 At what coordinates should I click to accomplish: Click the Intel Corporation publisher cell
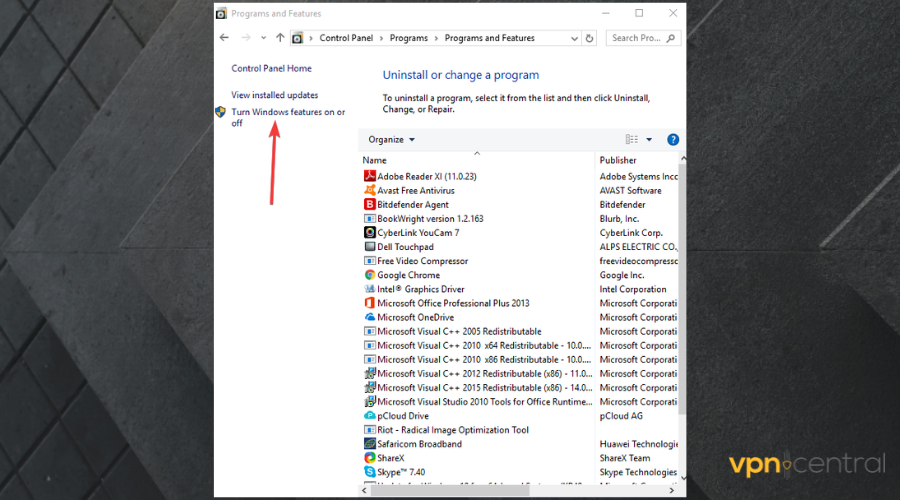tap(633, 289)
